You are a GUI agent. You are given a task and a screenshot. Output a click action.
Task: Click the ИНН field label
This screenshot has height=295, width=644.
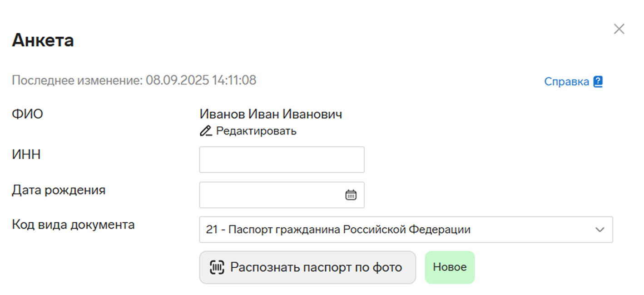[26, 155]
